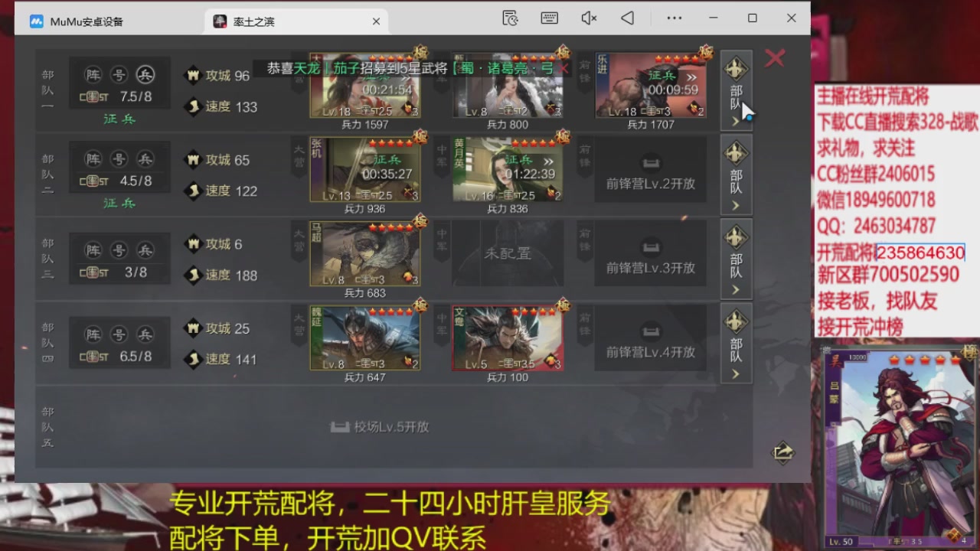The width and height of the screenshot is (980, 551).
Task: Click the cost value 6.5/8 in 部队四
Action: point(136,356)
